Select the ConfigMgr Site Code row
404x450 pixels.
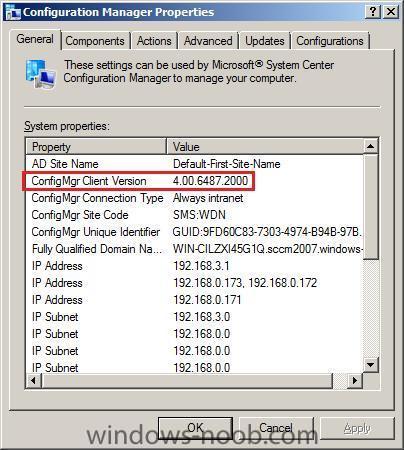[x=195, y=215]
